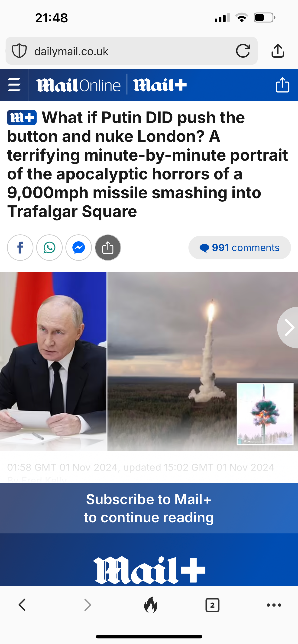The height and width of the screenshot is (644, 298).
Task: Tap the grey share button beside Messenger
Action: point(108,248)
